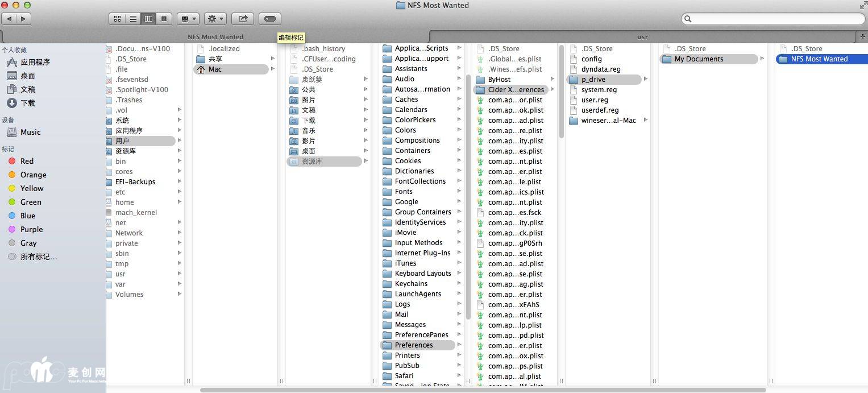Open 应用程序 in the sidebar
This screenshot has height=393, width=868.
35,62
